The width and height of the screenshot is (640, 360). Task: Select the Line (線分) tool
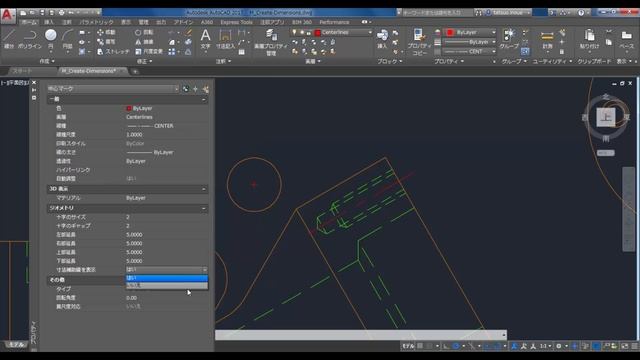(9, 39)
